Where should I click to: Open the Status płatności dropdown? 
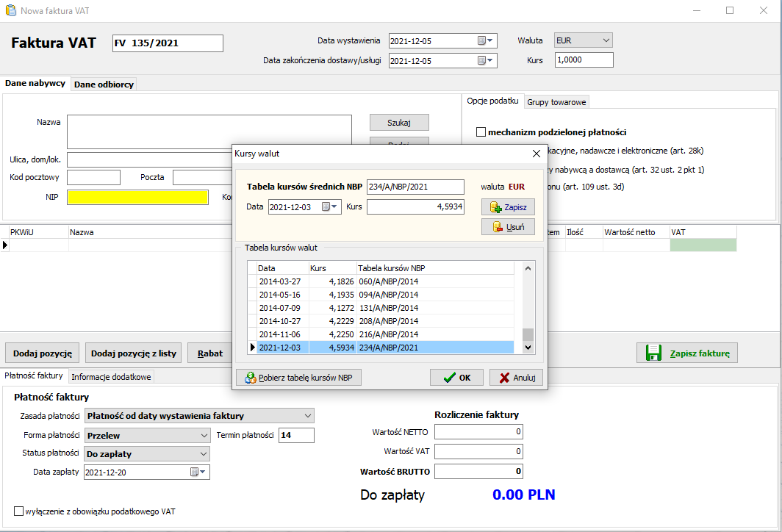pyautogui.click(x=147, y=453)
